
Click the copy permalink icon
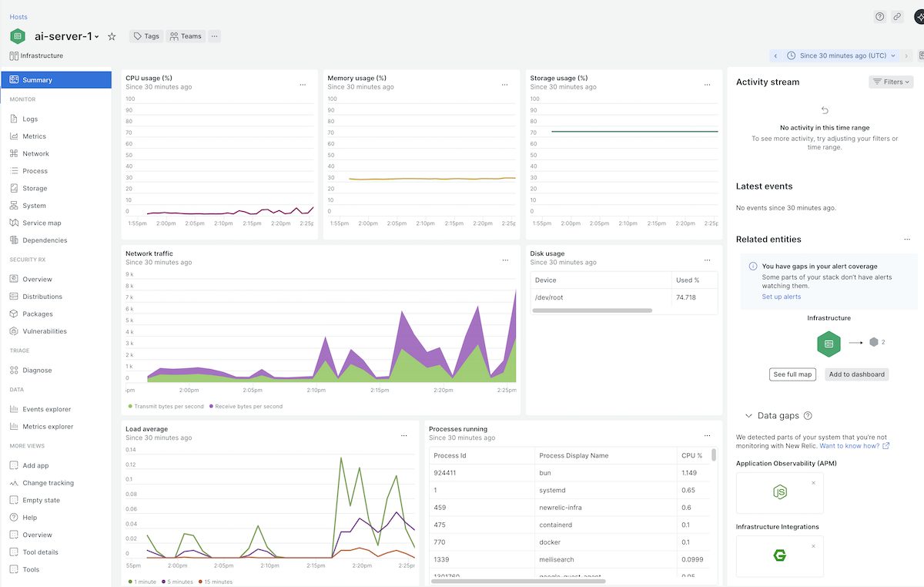pyautogui.click(x=897, y=17)
